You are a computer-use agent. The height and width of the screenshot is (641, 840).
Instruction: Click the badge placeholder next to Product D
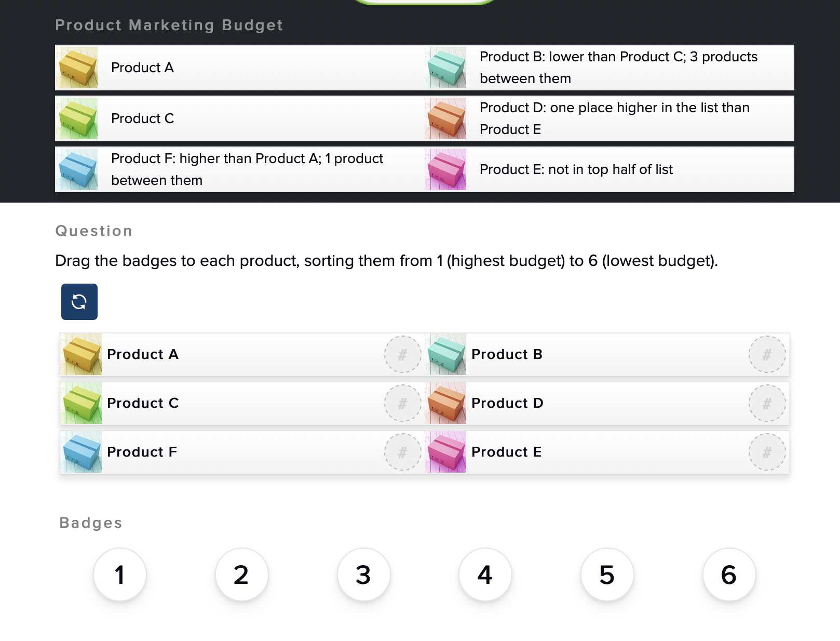766,403
